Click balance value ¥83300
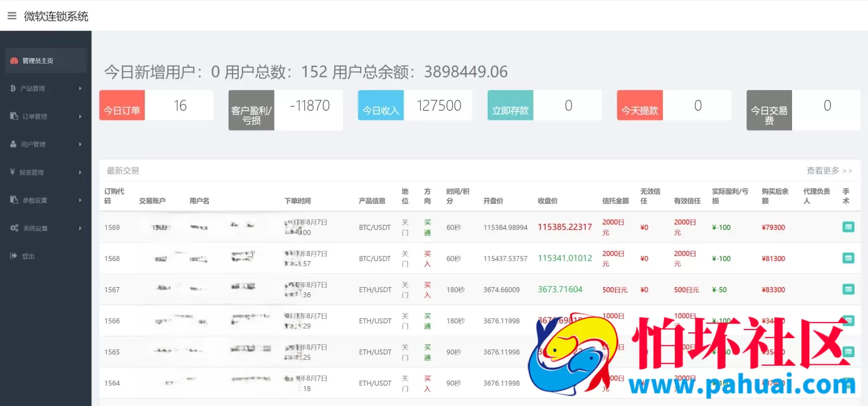Screen dimensions: 868x406 coord(773,289)
